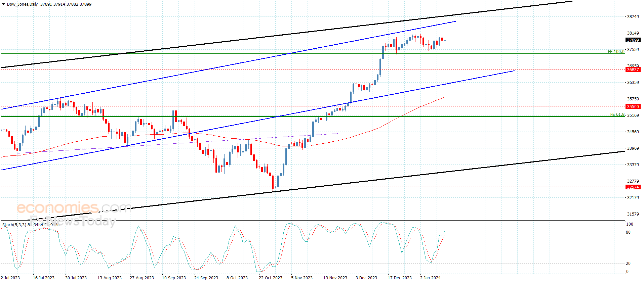The height and width of the screenshot is (282, 644).
Task: Click the 5 Nov 2023 date marker
Action: pos(302,278)
